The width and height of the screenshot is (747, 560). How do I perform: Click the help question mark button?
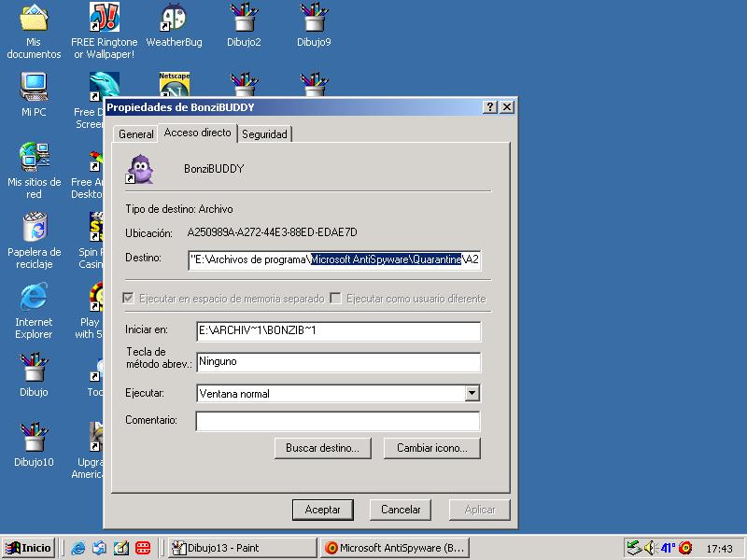[x=489, y=107]
